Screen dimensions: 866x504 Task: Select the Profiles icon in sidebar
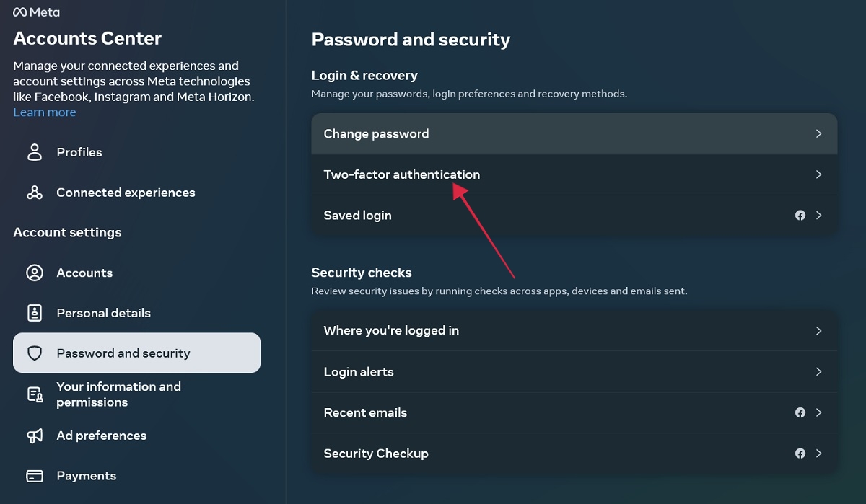click(x=34, y=152)
